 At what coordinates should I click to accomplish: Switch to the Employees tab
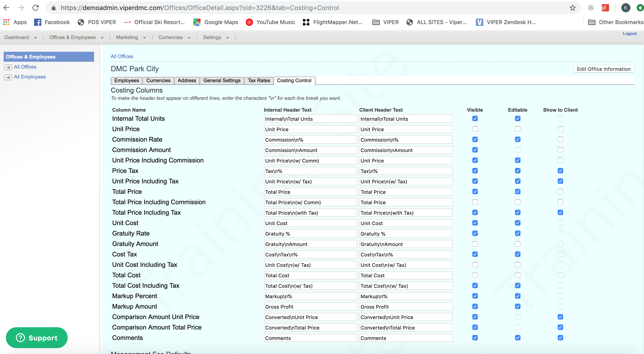126,80
